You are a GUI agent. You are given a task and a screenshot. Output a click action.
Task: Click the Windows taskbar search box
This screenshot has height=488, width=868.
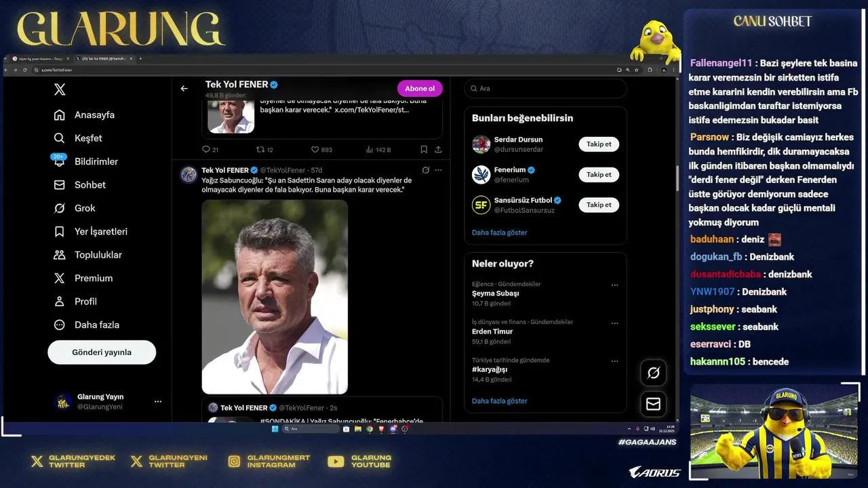311,429
